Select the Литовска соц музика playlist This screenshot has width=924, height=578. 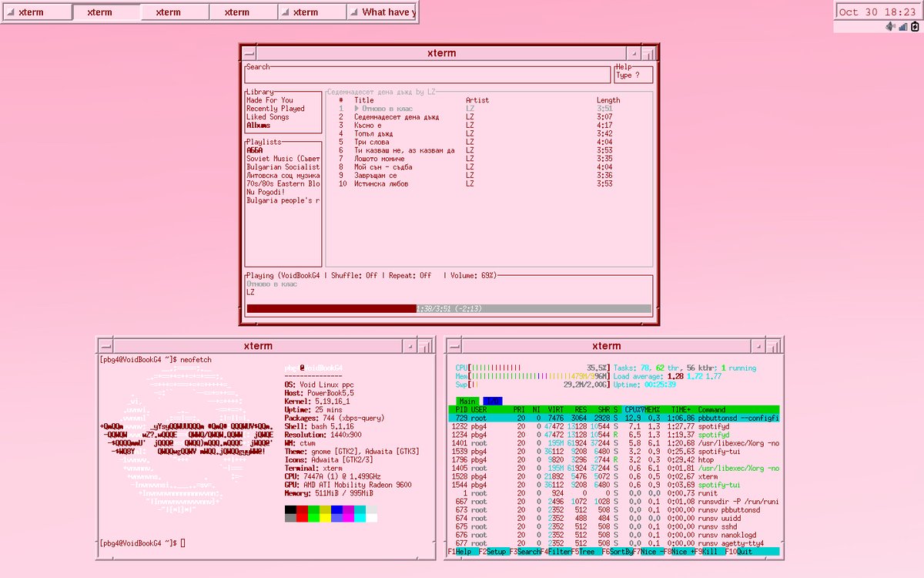coord(283,176)
